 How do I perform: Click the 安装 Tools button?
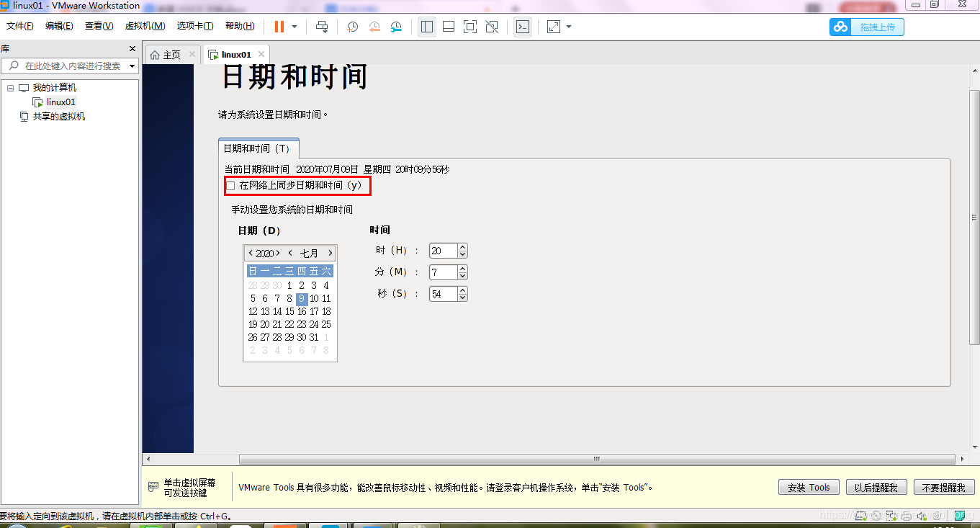point(808,487)
